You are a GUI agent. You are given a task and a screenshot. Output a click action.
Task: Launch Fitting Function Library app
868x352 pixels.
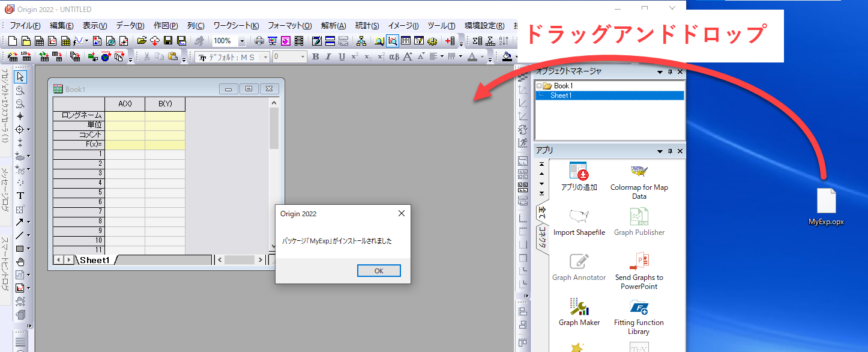(x=639, y=316)
